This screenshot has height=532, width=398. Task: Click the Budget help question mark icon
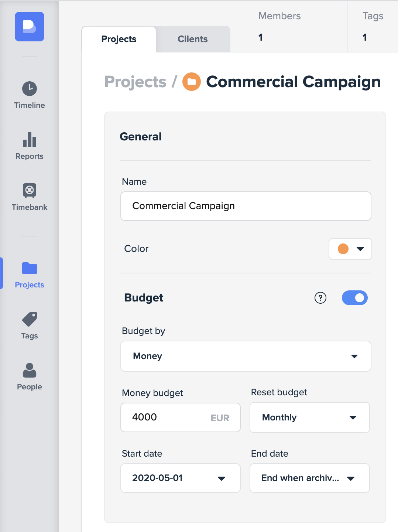tap(320, 298)
